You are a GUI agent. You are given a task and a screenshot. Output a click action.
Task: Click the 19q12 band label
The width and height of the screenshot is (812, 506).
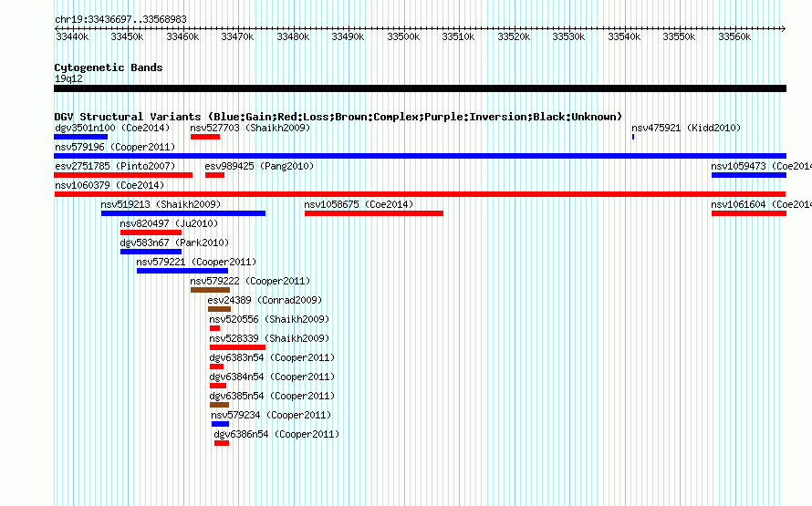click(x=68, y=78)
